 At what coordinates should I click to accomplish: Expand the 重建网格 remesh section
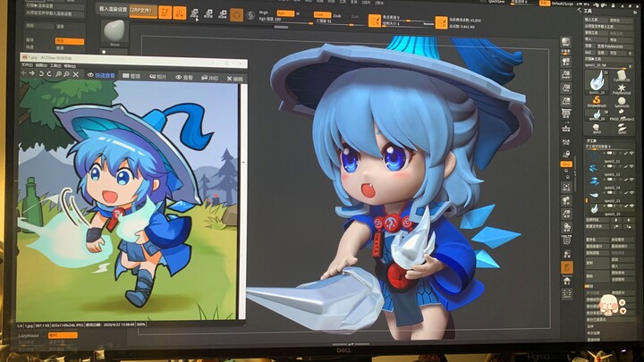(593, 340)
